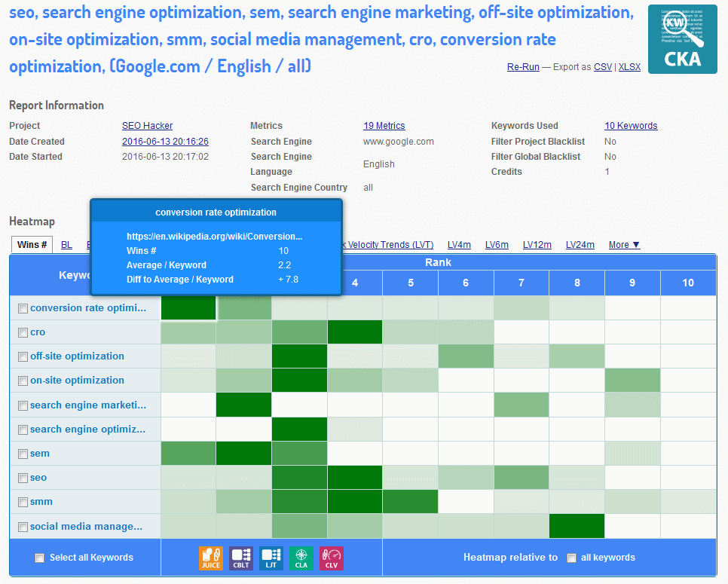Export report as XLSX

click(x=629, y=67)
